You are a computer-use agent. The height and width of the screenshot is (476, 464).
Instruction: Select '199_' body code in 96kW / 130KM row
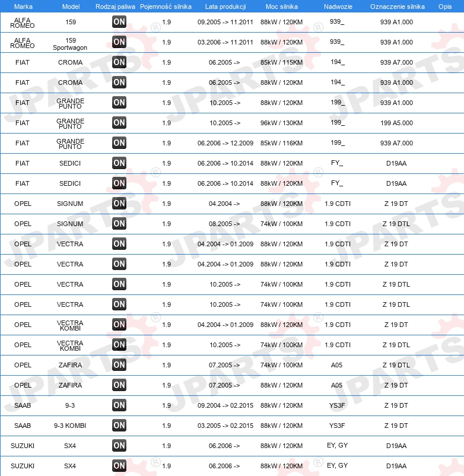[x=338, y=122]
